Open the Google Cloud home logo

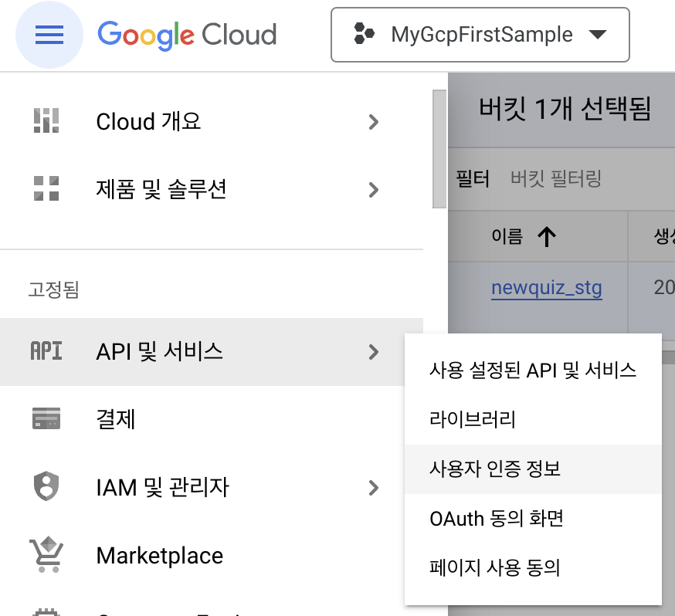click(x=187, y=35)
